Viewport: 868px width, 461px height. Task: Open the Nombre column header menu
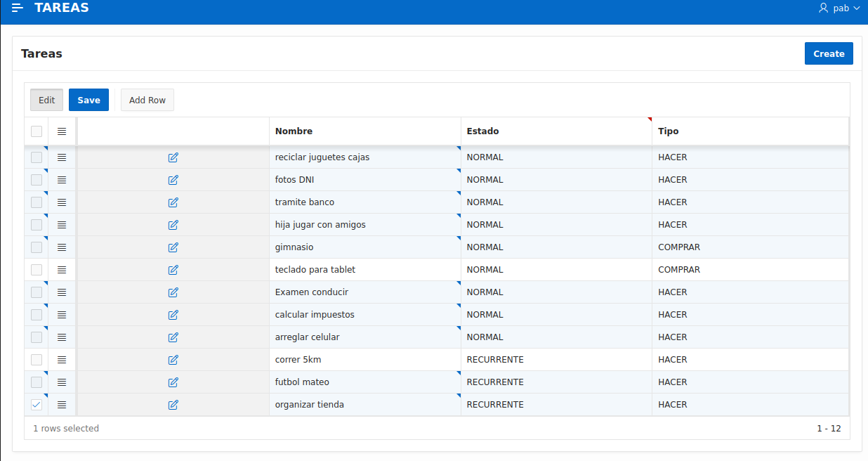pyautogui.click(x=294, y=131)
